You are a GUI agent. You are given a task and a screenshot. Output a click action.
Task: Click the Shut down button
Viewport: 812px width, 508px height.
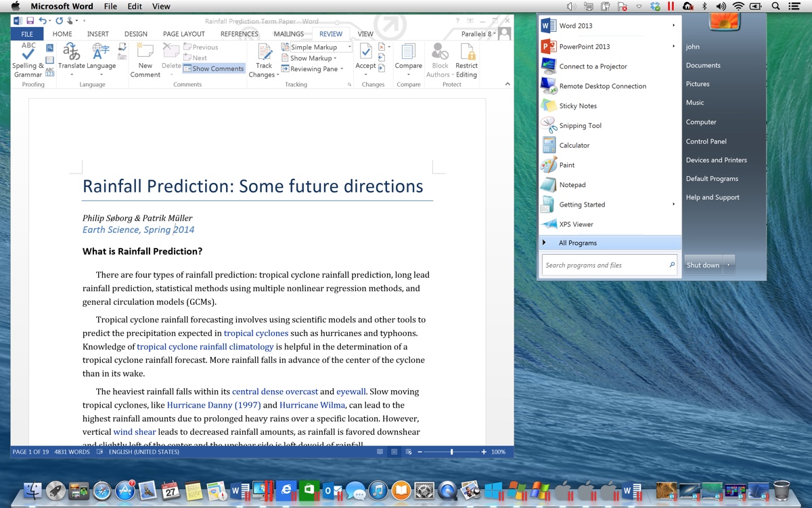click(x=703, y=265)
